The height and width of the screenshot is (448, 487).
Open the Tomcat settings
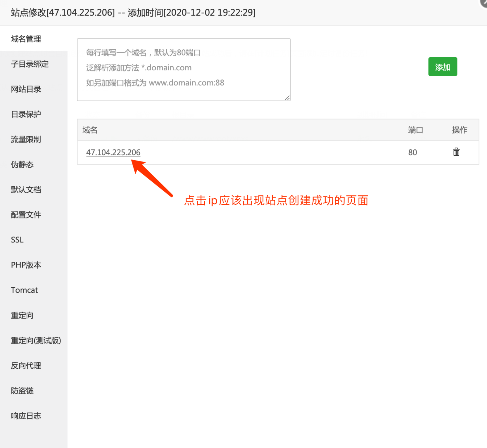pyautogui.click(x=24, y=290)
